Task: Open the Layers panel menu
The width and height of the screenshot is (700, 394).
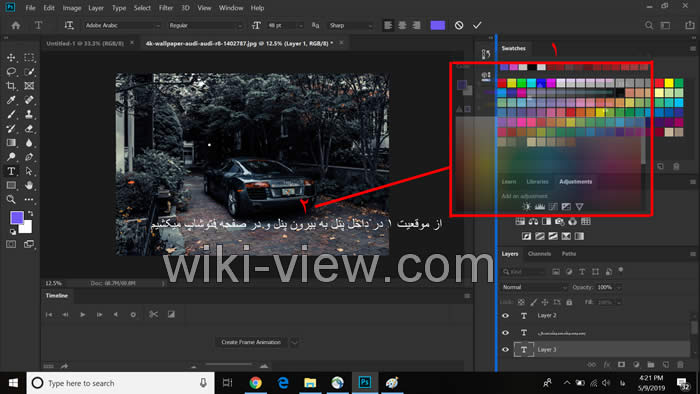Action: tap(692, 254)
